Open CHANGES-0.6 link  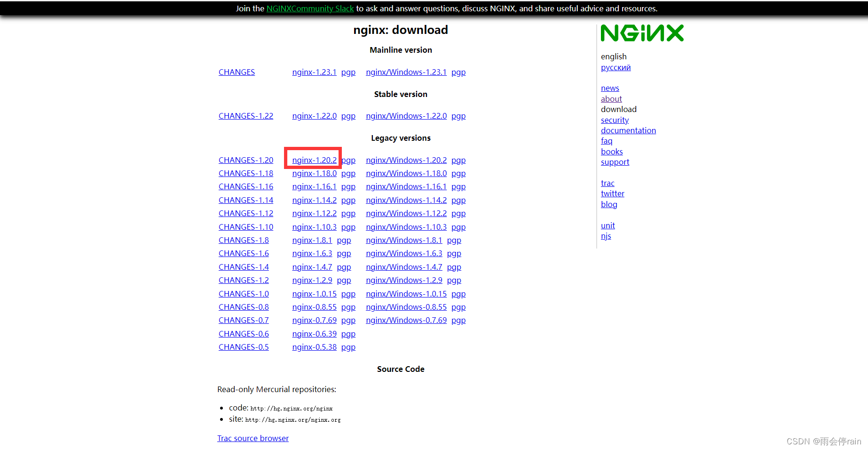click(x=244, y=334)
